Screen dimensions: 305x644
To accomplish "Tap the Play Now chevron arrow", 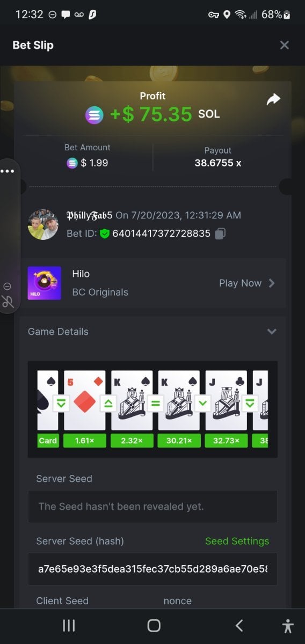I will (x=272, y=283).
